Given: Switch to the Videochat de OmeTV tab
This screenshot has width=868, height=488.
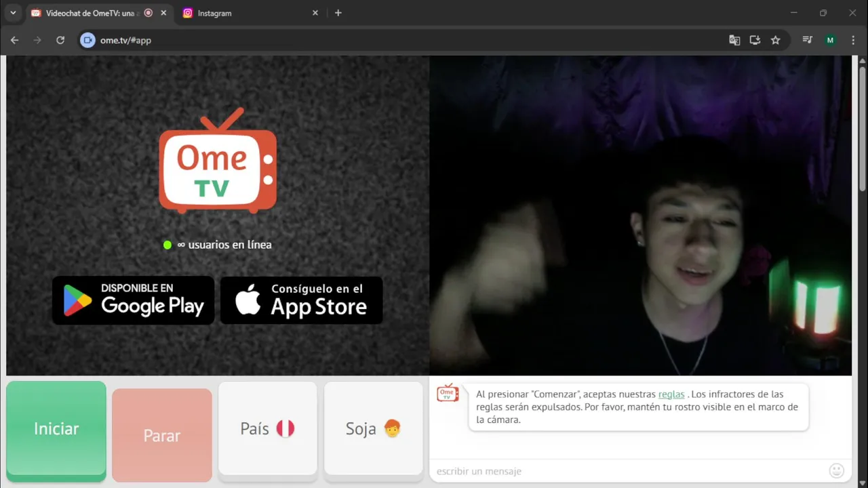Looking at the screenshot, I should 98,13.
